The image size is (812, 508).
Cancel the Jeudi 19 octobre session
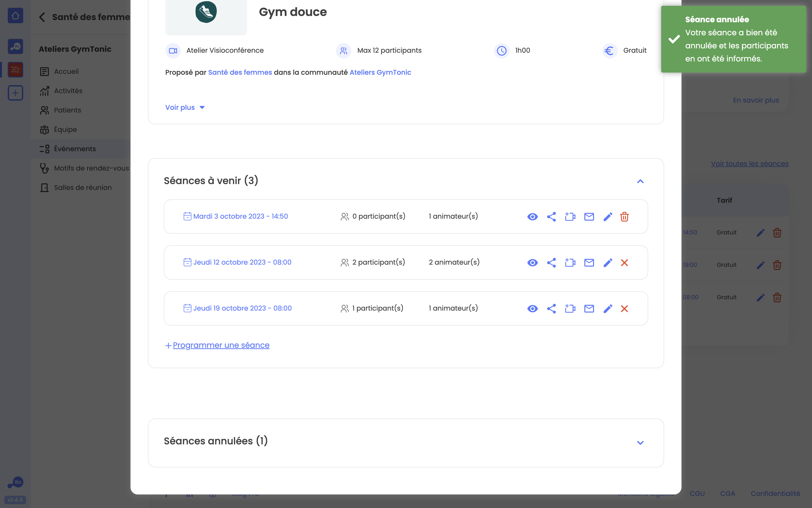point(624,309)
